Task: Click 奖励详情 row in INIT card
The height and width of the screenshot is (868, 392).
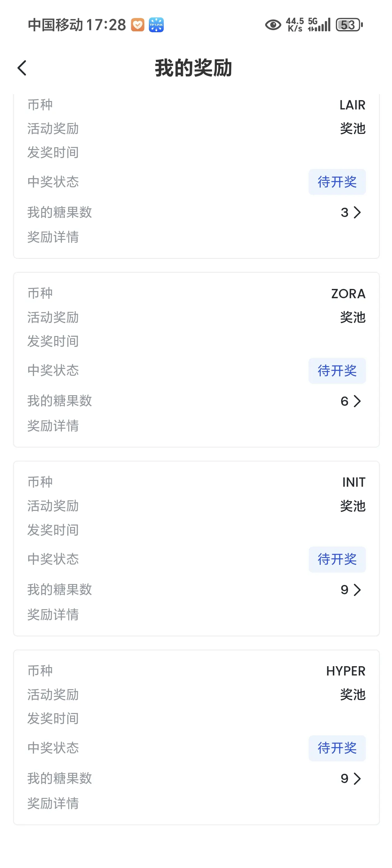Action: (196, 615)
